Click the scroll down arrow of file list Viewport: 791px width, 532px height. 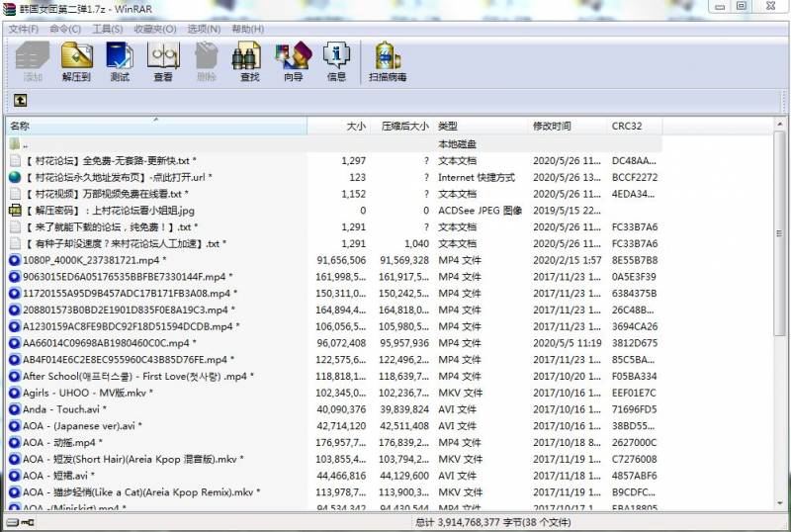pyautogui.click(x=779, y=503)
